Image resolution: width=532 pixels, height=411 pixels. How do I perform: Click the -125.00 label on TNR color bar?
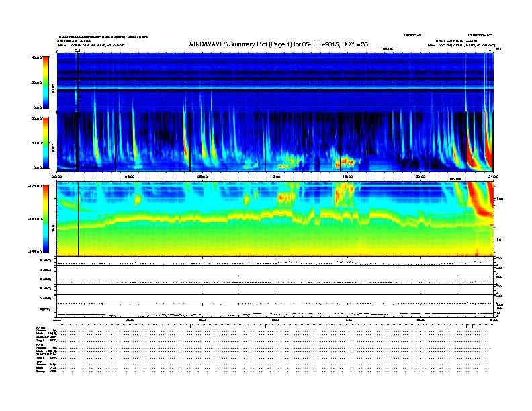click(36, 186)
